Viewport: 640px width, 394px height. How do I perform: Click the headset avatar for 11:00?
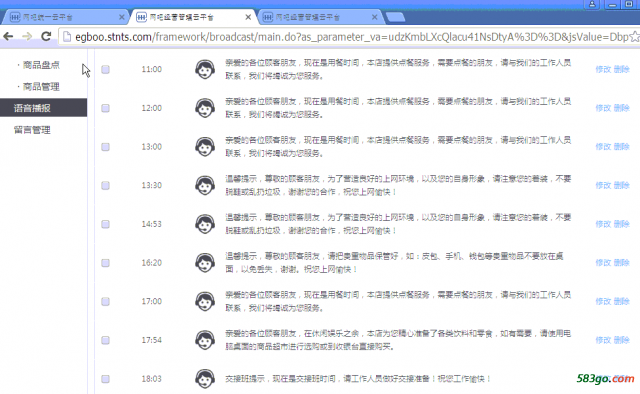pos(205,69)
